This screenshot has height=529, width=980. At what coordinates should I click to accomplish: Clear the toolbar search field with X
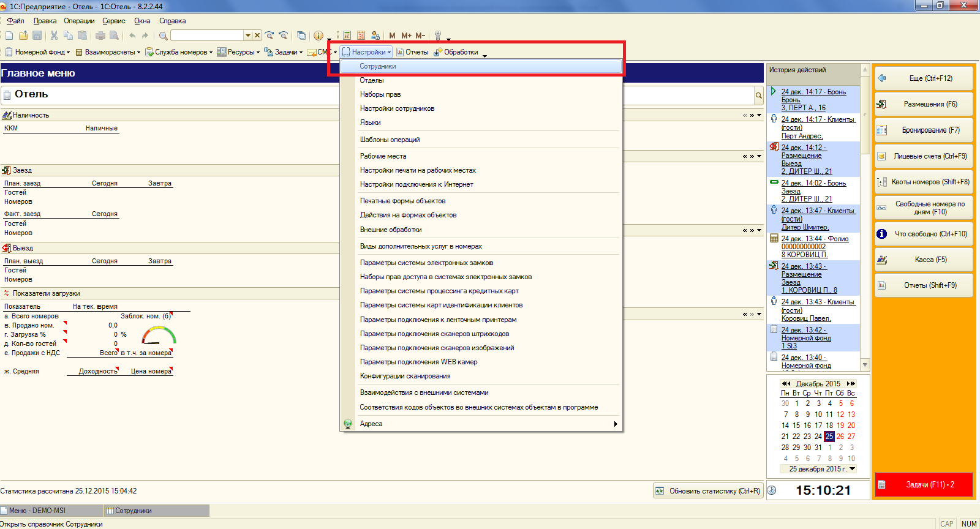(257, 36)
